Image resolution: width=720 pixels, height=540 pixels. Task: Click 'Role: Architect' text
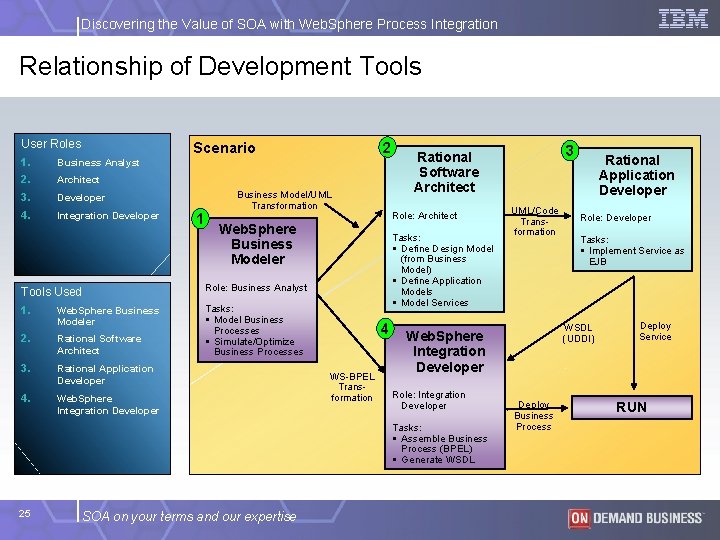(x=424, y=216)
